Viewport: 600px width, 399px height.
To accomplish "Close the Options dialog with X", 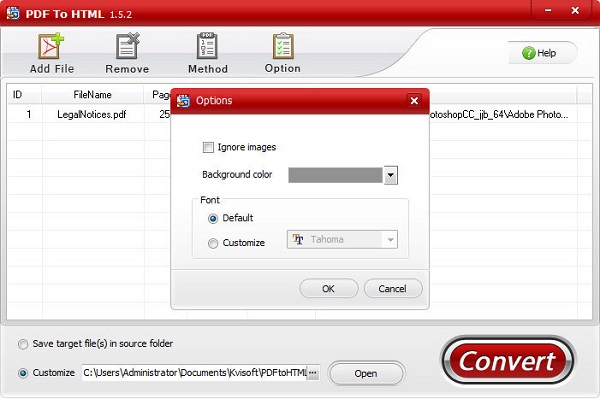I will point(414,101).
